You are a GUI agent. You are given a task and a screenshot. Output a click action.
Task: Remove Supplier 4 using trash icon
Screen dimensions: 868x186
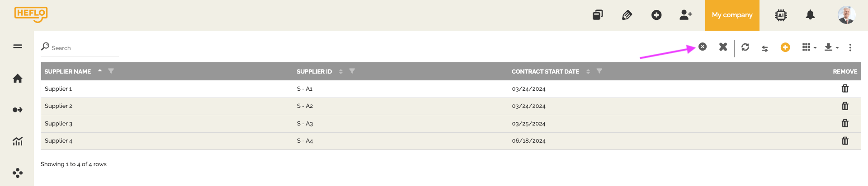tap(845, 141)
